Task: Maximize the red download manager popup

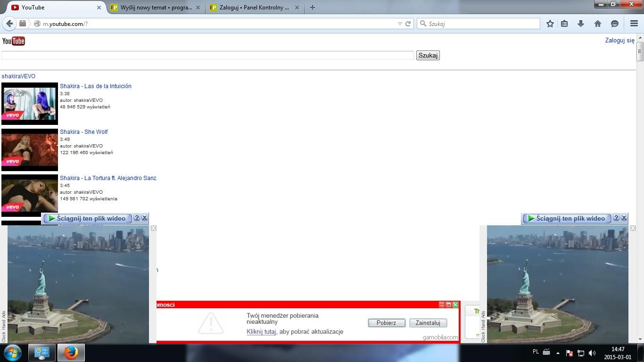Action: 449,305
